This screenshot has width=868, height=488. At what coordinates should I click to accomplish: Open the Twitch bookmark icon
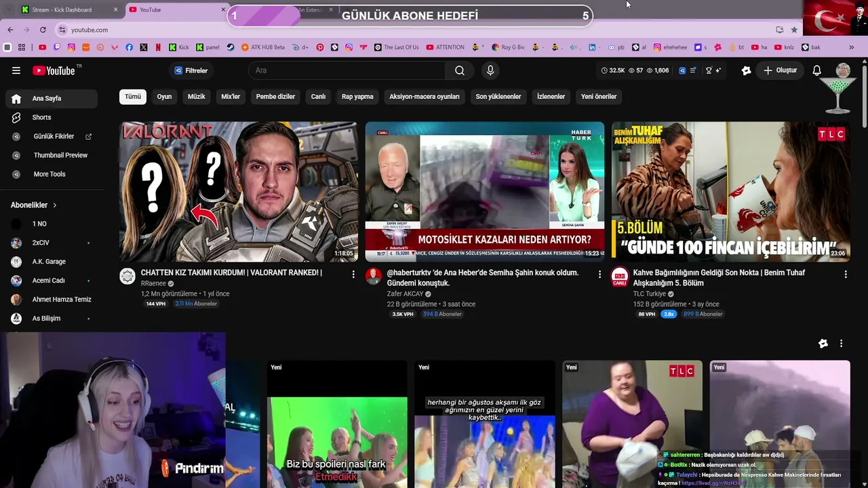click(57, 47)
